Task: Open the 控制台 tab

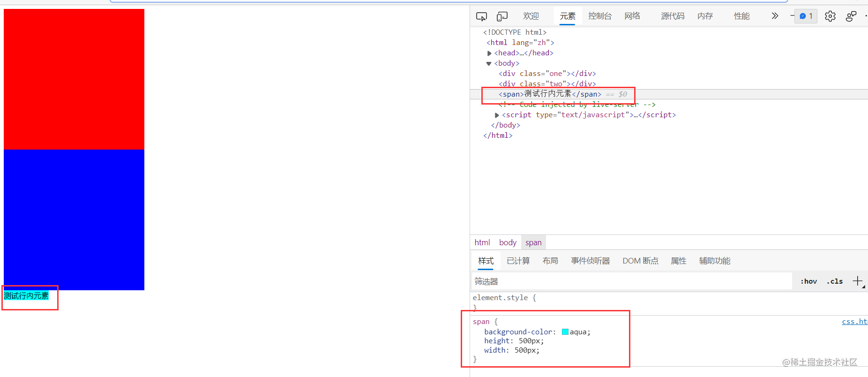Action: pos(600,16)
